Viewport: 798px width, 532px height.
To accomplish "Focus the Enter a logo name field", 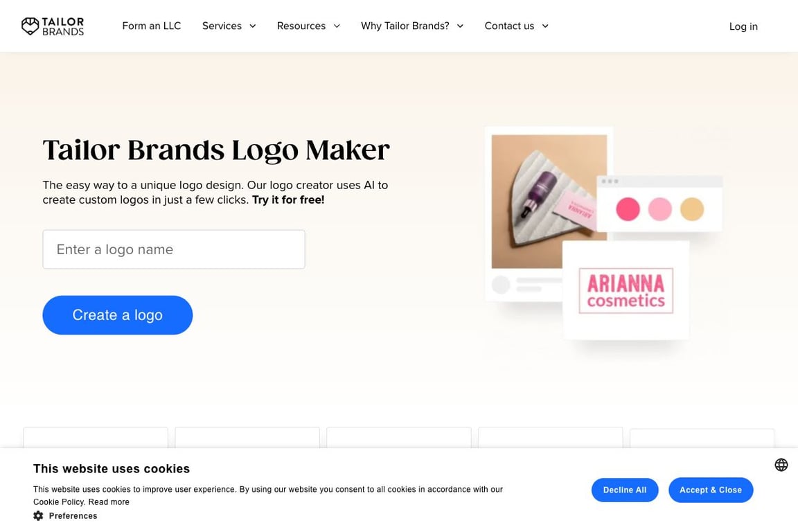I will pos(174,249).
